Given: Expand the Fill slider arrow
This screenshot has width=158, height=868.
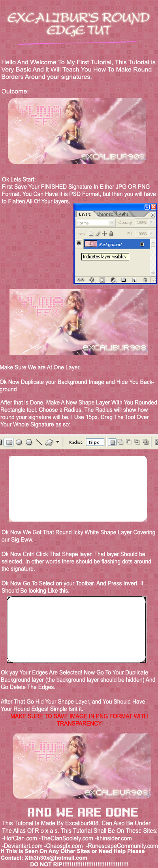Looking at the screenshot, I should [151, 234].
